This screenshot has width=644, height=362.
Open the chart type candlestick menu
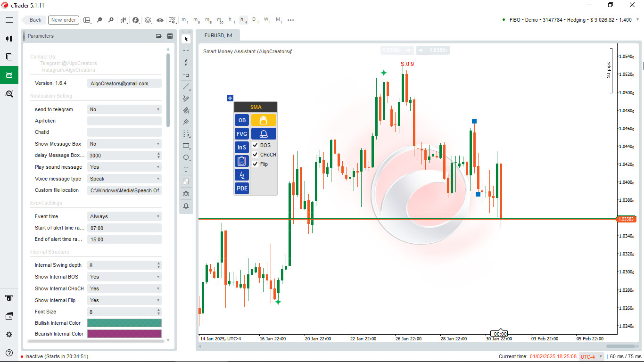124,20
